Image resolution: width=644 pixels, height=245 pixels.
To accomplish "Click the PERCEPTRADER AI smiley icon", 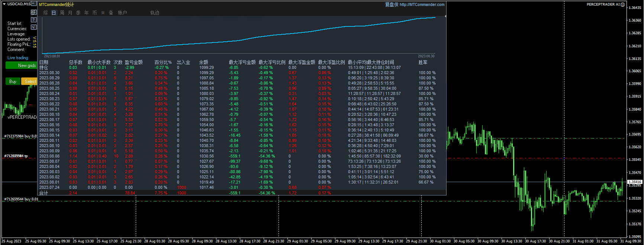I will coord(623,4).
